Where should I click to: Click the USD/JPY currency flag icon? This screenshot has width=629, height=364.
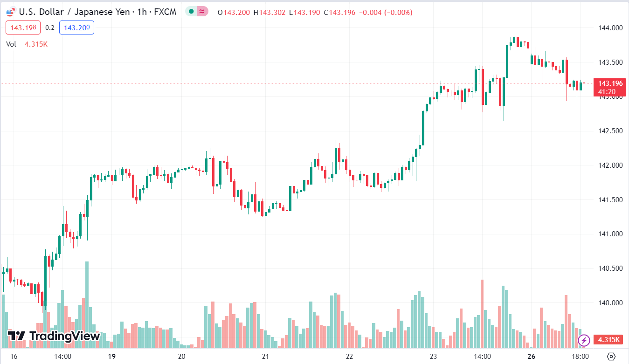10,12
